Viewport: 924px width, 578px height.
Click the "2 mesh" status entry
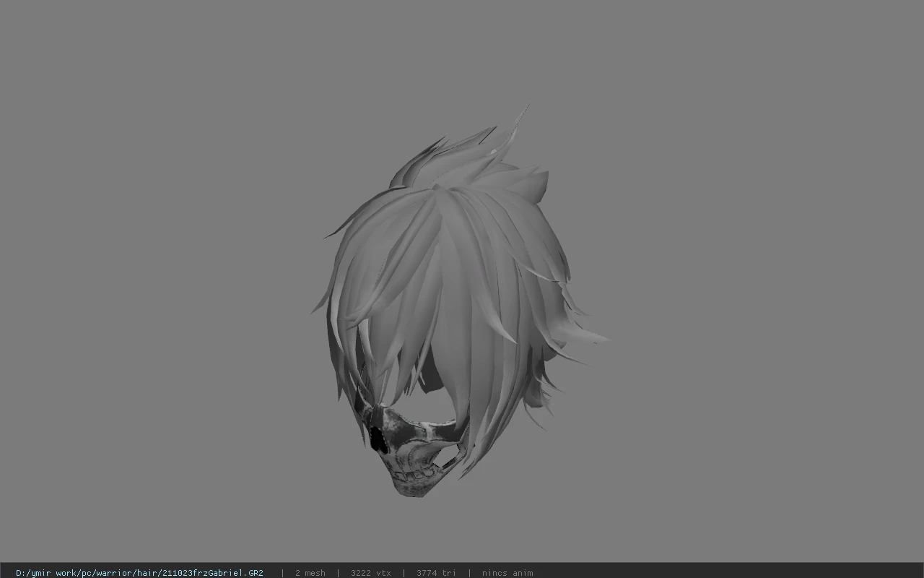point(310,573)
